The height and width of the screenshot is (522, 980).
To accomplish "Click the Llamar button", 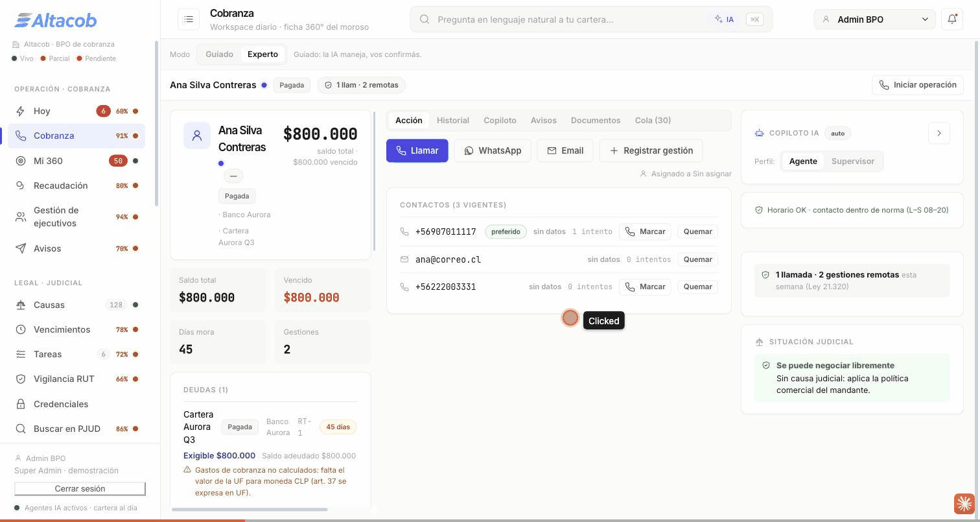I will (417, 150).
